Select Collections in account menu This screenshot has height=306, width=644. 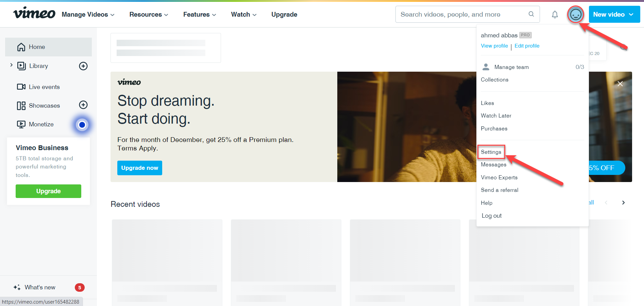(494, 79)
